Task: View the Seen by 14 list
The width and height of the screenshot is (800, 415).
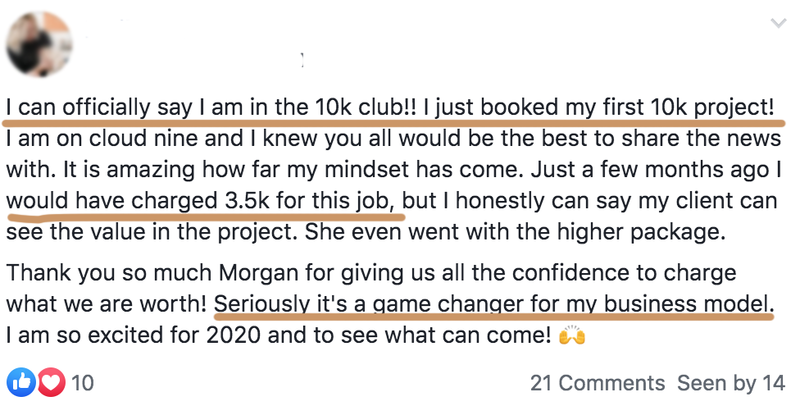Action: [x=731, y=383]
